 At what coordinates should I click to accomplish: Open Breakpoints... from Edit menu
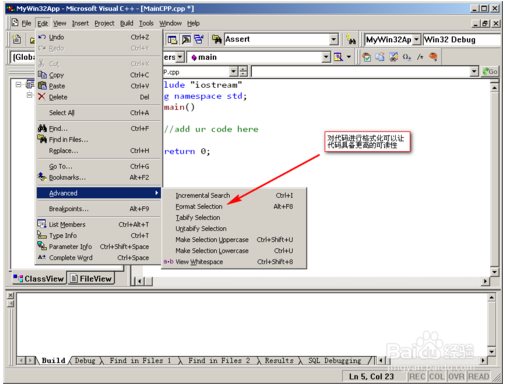[99, 209]
